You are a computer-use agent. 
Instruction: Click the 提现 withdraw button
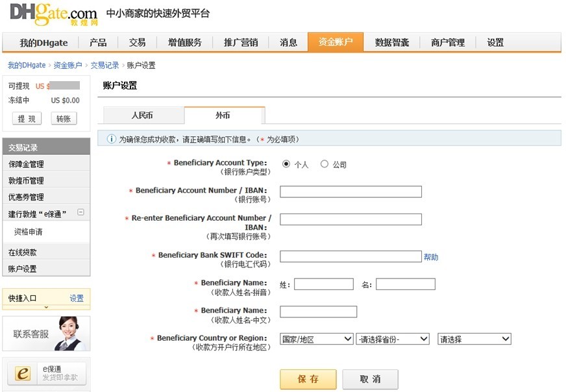click(26, 118)
